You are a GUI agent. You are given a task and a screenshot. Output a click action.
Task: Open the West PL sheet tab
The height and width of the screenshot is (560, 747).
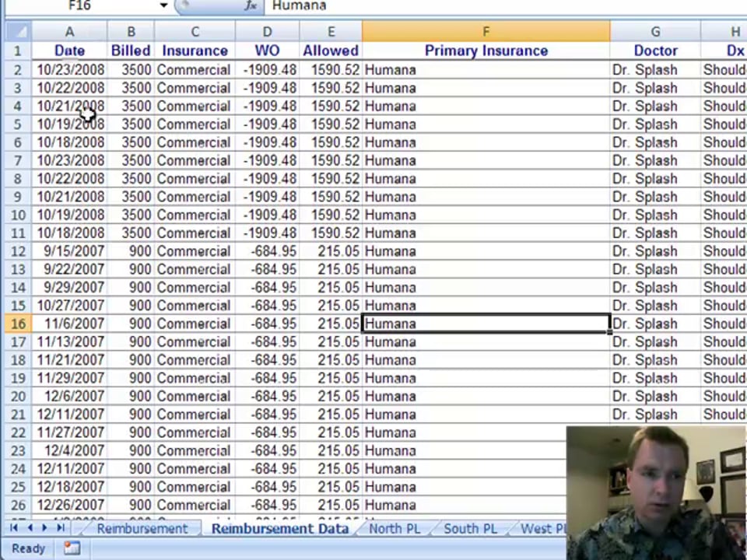[x=542, y=529]
